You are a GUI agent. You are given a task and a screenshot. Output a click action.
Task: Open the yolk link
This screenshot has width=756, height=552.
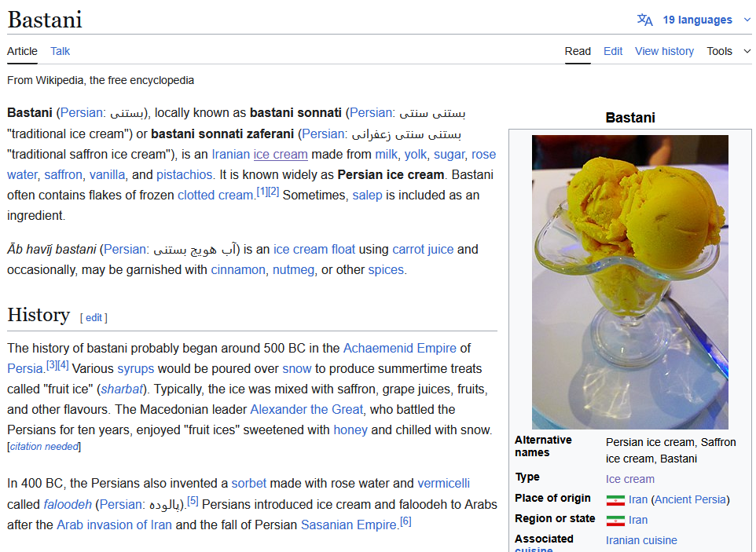pos(416,154)
